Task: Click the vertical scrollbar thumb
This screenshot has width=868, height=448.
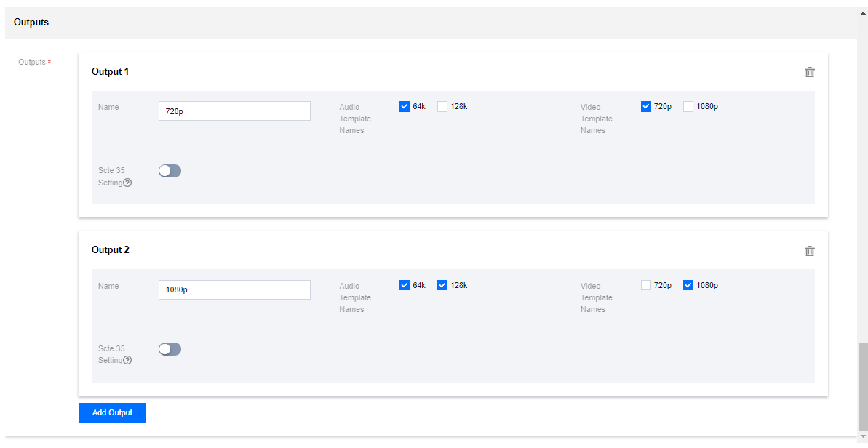Action: pos(863,385)
